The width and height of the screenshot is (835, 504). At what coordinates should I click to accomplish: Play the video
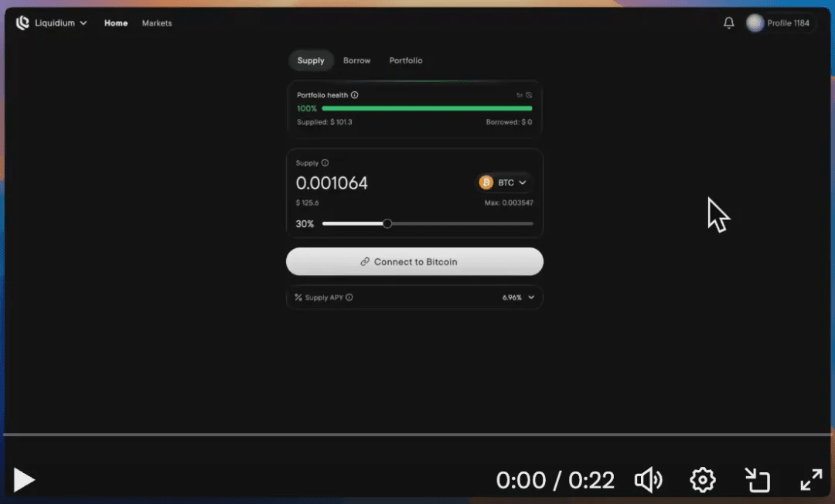coord(23,480)
